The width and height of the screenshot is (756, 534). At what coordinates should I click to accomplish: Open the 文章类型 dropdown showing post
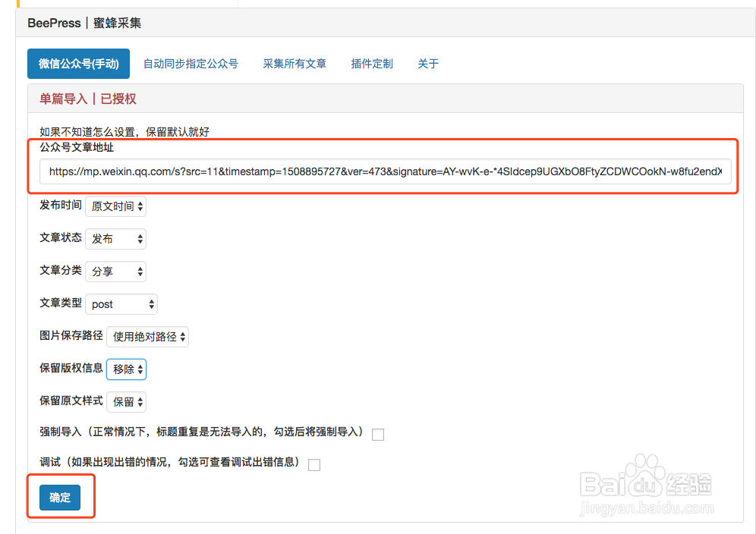pyautogui.click(x=121, y=303)
